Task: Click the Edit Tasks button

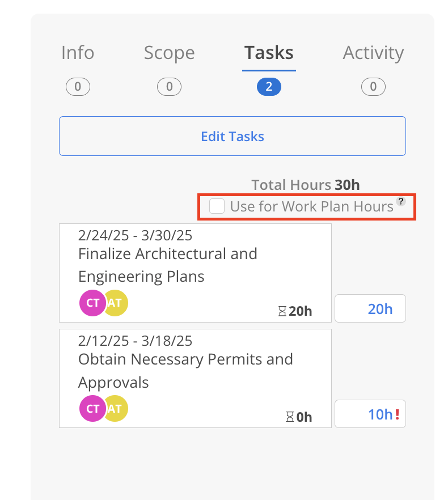Action: click(233, 136)
